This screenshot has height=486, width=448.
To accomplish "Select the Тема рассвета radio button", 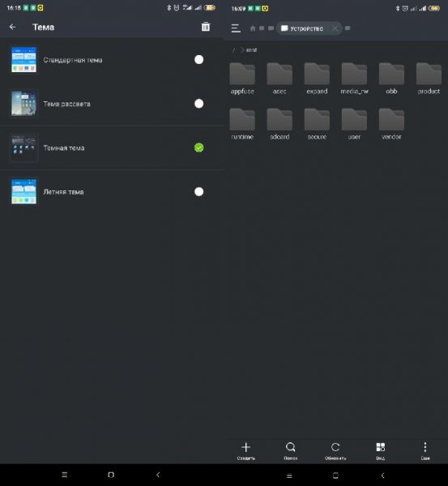I will 199,104.
